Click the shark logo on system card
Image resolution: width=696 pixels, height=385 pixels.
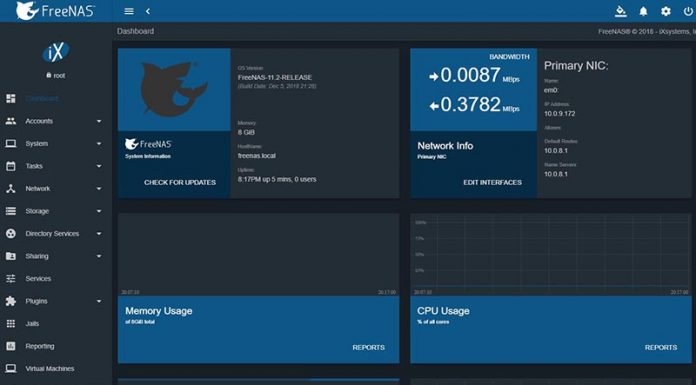pyautogui.click(x=174, y=89)
